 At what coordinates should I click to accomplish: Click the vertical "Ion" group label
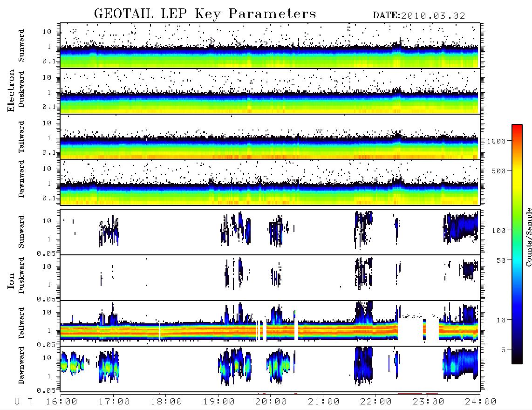(11, 281)
